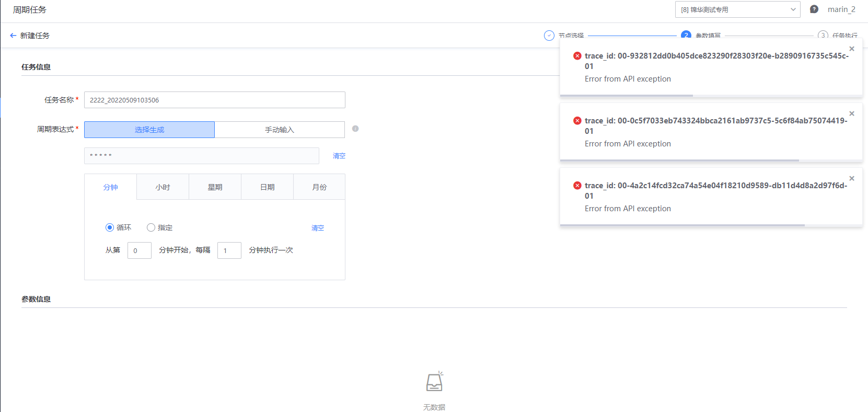Switch to the 月份 tab
Screen dimensions: 868x412
319,187
